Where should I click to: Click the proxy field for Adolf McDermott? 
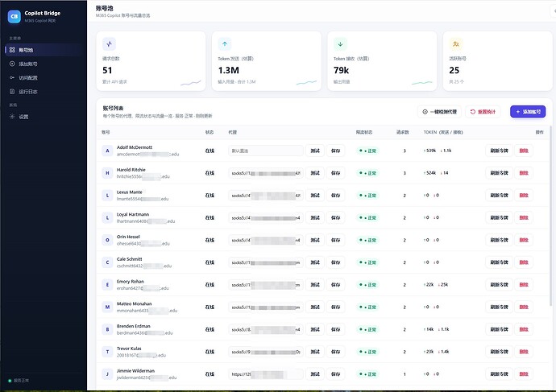point(266,151)
